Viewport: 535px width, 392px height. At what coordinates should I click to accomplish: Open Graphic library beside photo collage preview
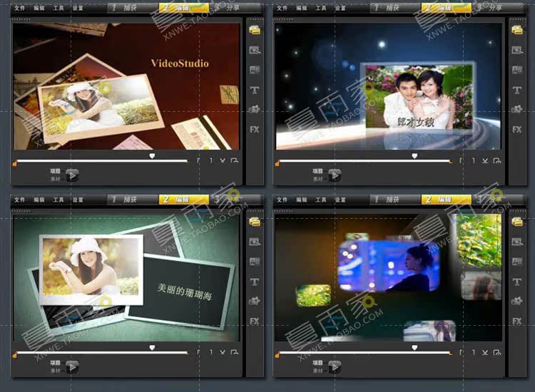point(517,301)
